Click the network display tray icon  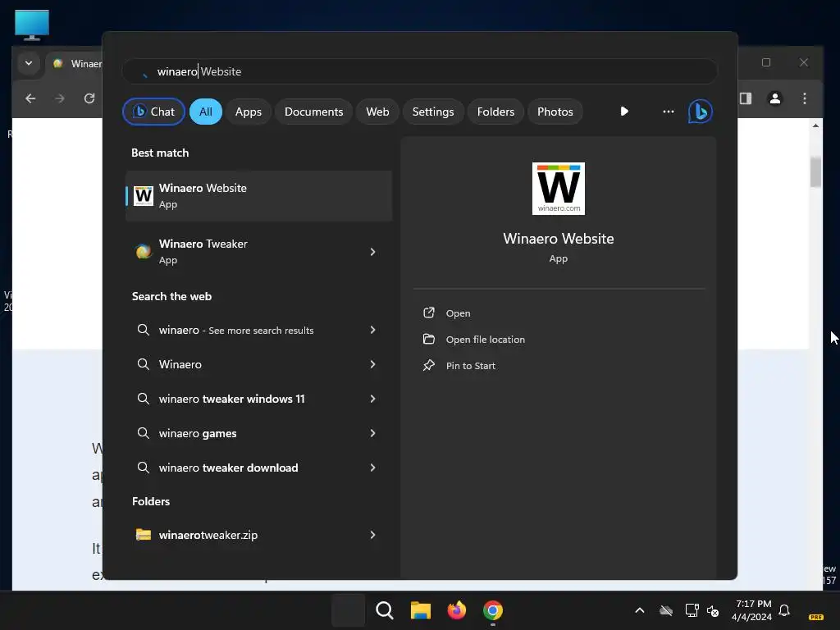[692, 610]
